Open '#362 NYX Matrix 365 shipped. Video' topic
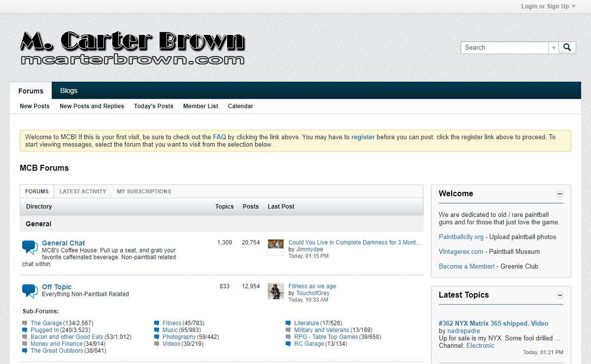This screenshot has width=591, height=364. point(493,323)
